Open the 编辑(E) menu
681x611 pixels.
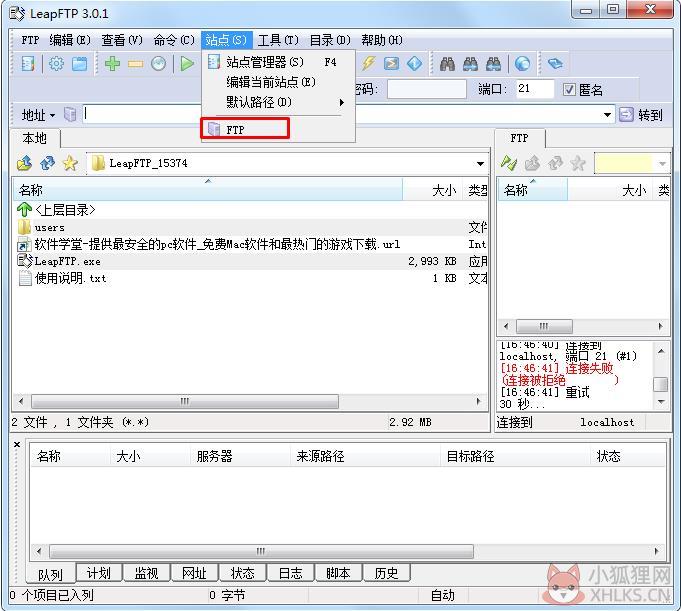(70, 40)
